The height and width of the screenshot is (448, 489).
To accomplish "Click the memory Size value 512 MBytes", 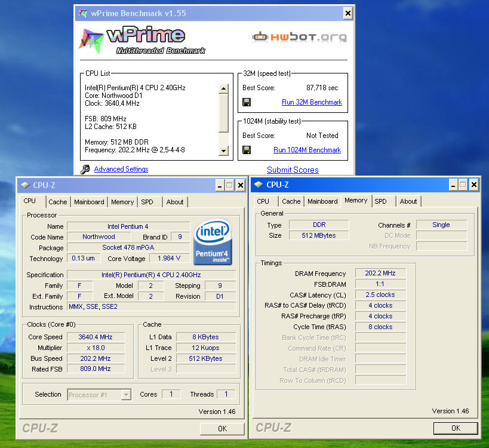I will 319,235.
